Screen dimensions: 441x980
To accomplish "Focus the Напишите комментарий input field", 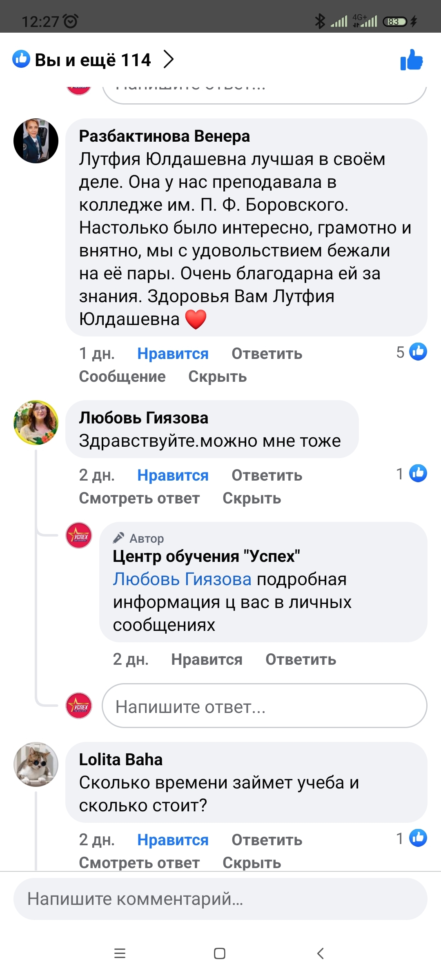I will [x=220, y=899].
